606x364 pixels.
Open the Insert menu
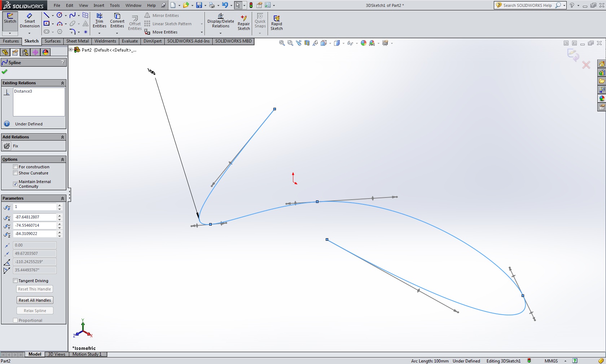click(99, 5)
